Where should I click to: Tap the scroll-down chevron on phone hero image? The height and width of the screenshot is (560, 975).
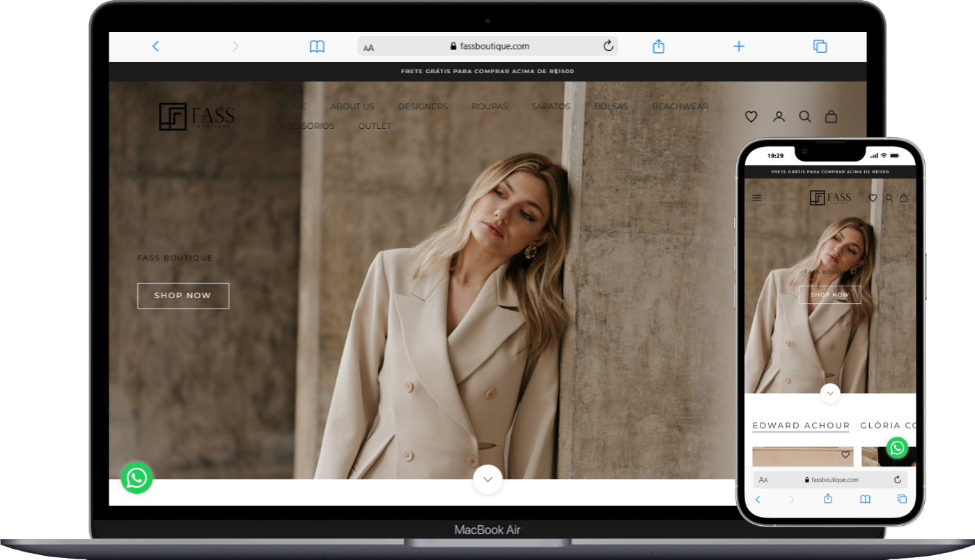click(x=829, y=394)
